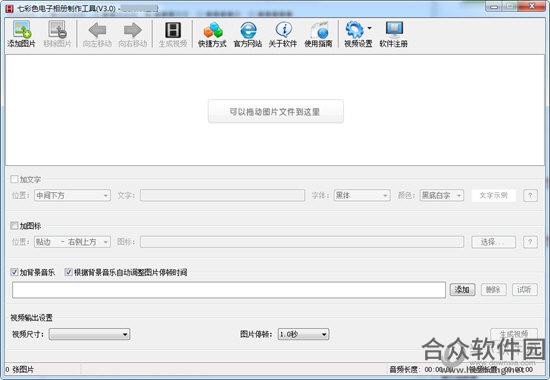
Task: Click the 可以拖动图片文件到这里 drop hint
Action: [x=276, y=112]
